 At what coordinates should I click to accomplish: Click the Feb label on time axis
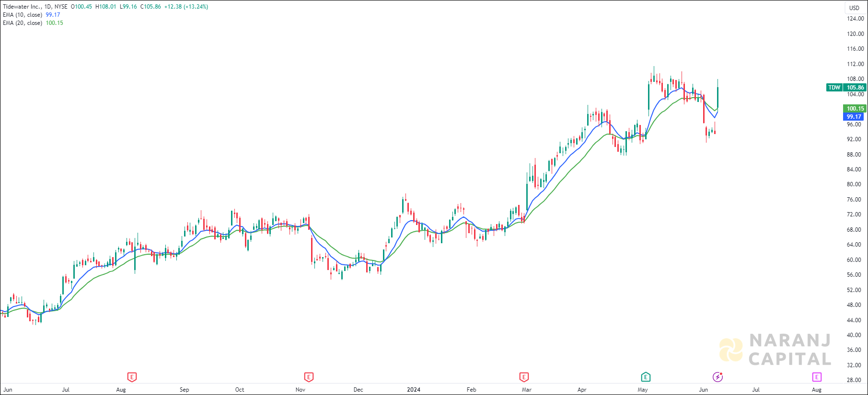pos(472,390)
